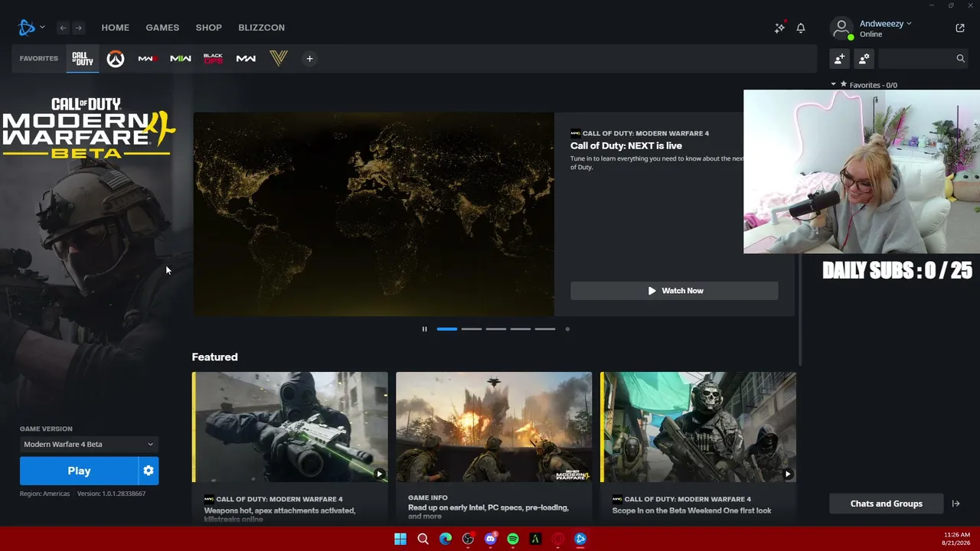The height and width of the screenshot is (551, 980).
Task: Click the Add Friend icon
Action: 840,58
